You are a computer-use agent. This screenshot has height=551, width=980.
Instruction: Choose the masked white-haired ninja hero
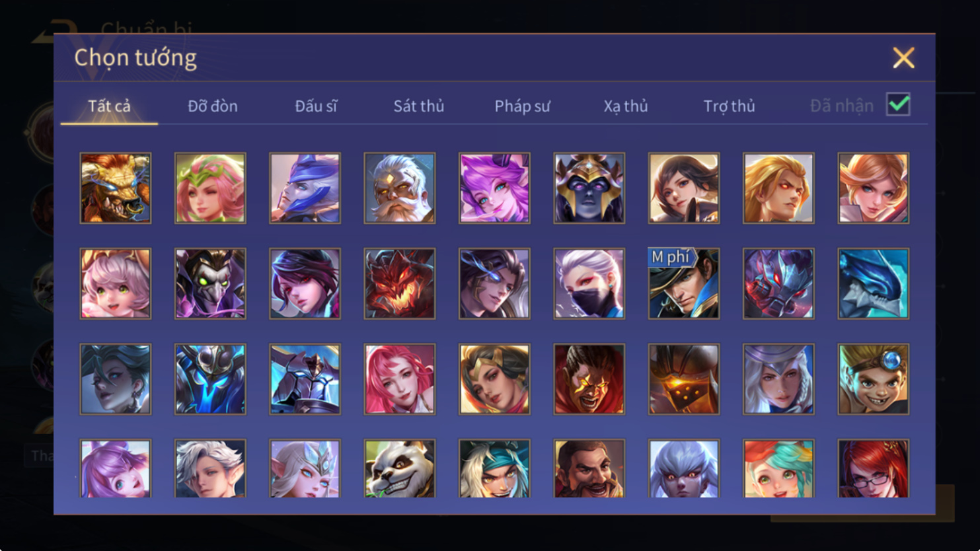[589, 283]
